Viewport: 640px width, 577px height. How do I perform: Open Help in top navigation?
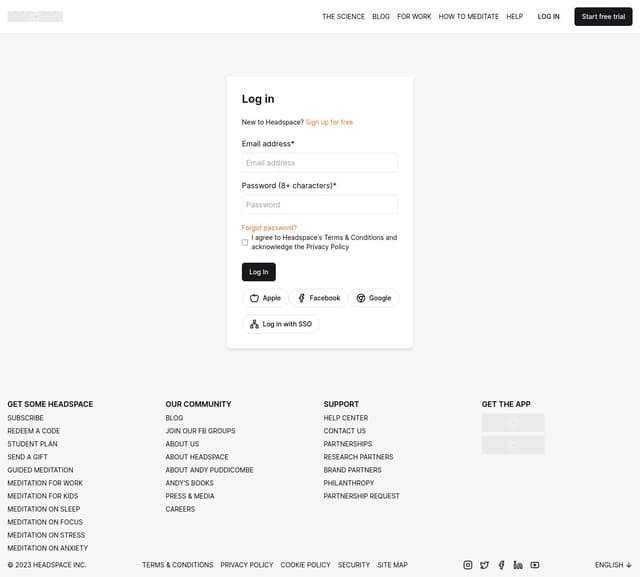click(514, 17)
